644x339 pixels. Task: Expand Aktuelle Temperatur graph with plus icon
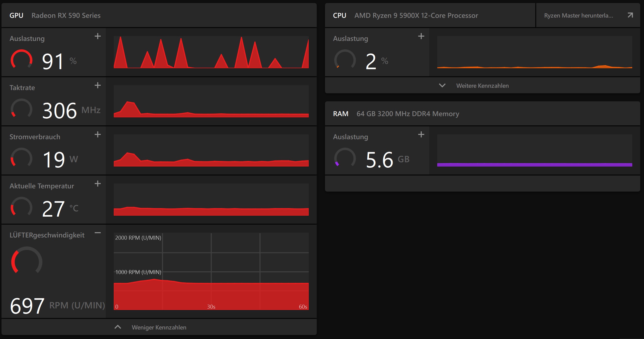[x=98, y=184]
